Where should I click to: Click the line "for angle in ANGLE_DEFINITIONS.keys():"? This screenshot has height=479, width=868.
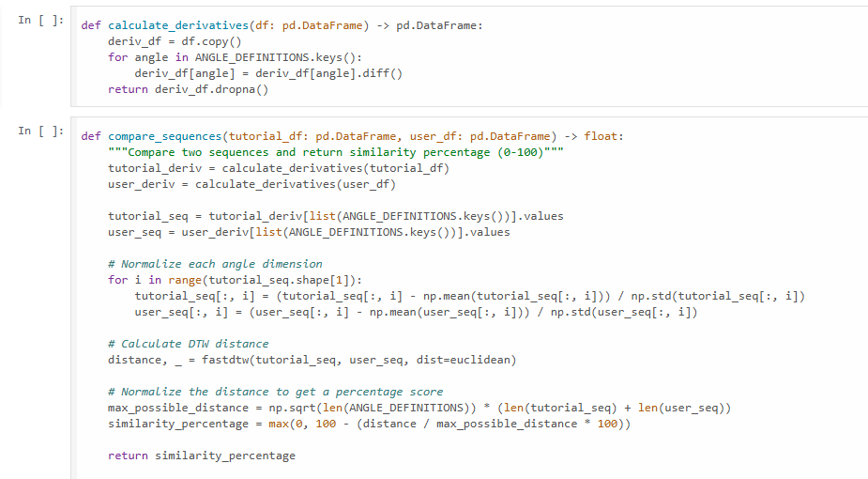click(x=235, y=57)
